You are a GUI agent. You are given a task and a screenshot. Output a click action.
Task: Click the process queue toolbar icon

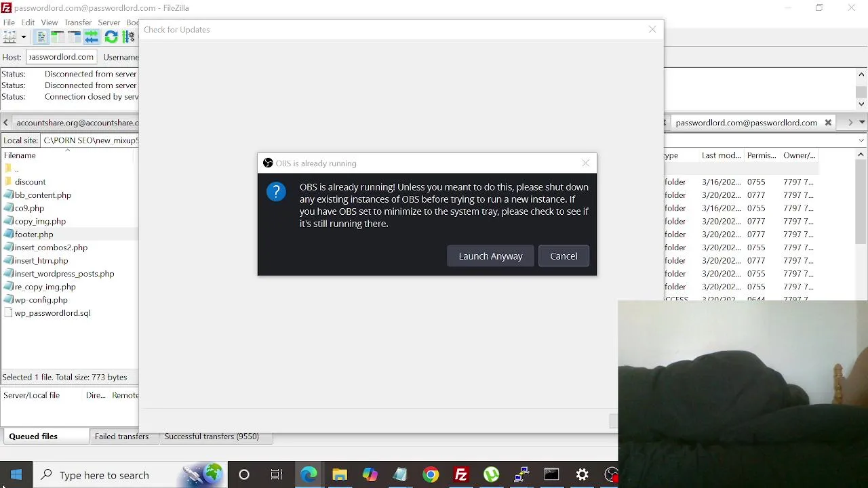(128, 37)
